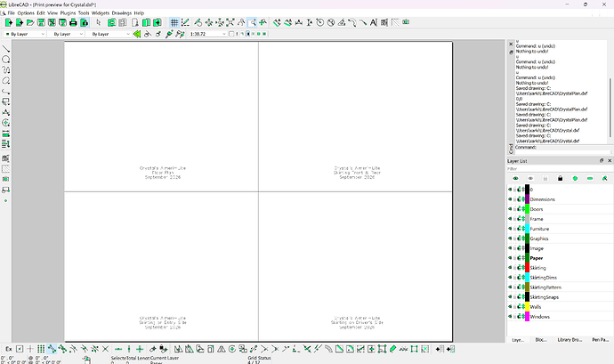
Task: Toggle visibility of Windows layer
Action: coord(510,317)
